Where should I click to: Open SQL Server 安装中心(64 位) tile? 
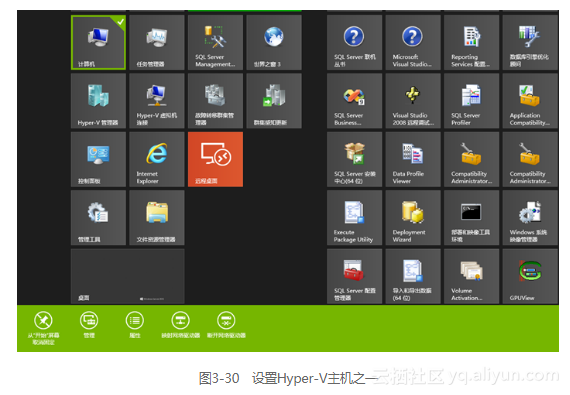point(354,160)
